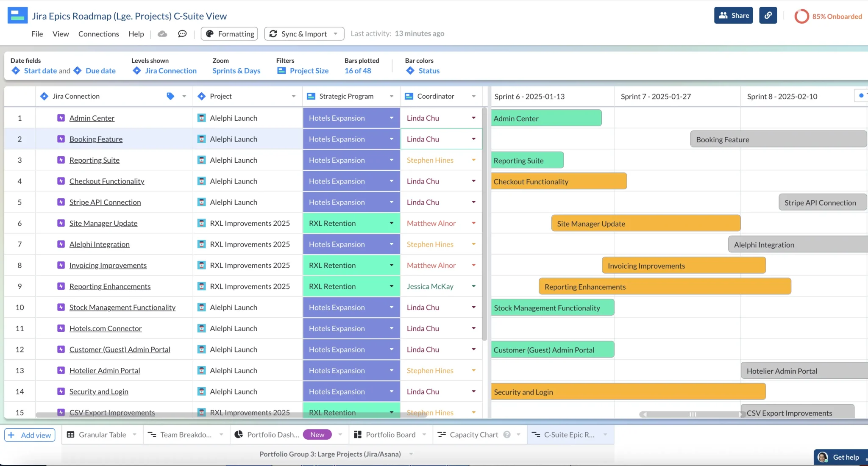Click the Coordinator column header icon

pos(409,96)
